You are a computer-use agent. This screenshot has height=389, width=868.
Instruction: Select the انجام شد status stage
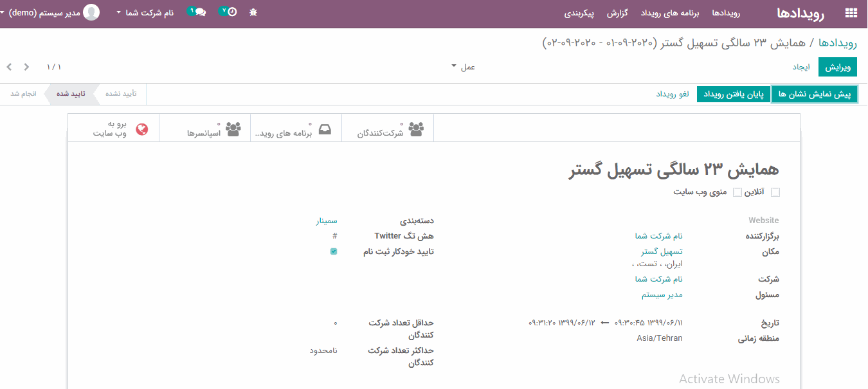coord(24,94)
